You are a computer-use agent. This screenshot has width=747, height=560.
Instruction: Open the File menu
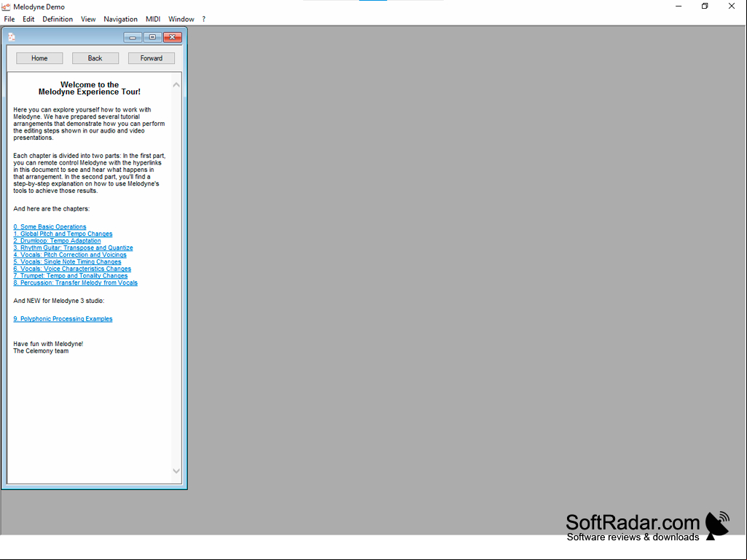pyautogui.click(x=9, y=19)
